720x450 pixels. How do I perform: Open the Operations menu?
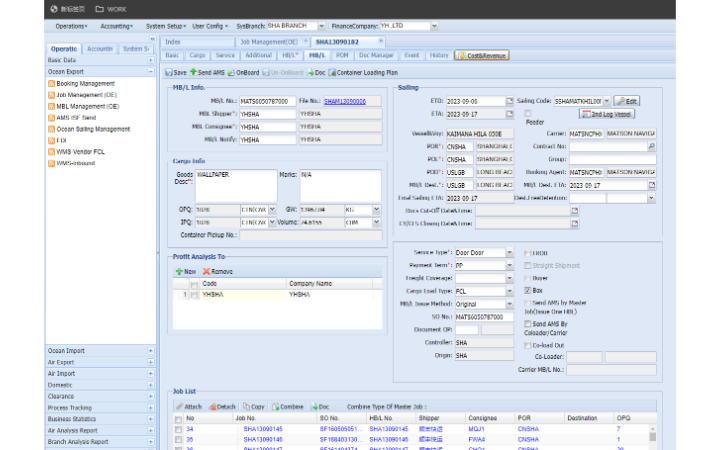pyautogui.click(x=71, y=27)
